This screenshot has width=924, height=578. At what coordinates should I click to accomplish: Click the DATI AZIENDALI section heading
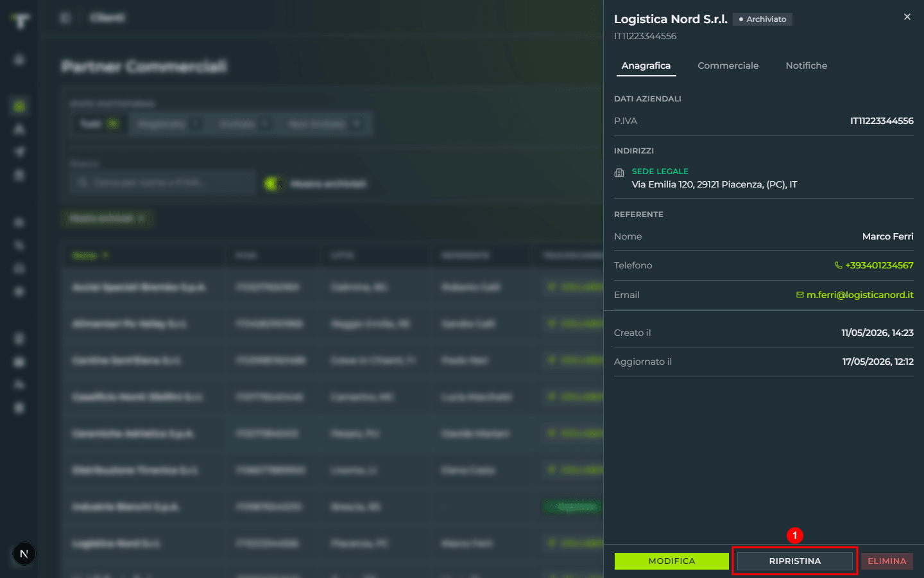(x=647, y=99)
